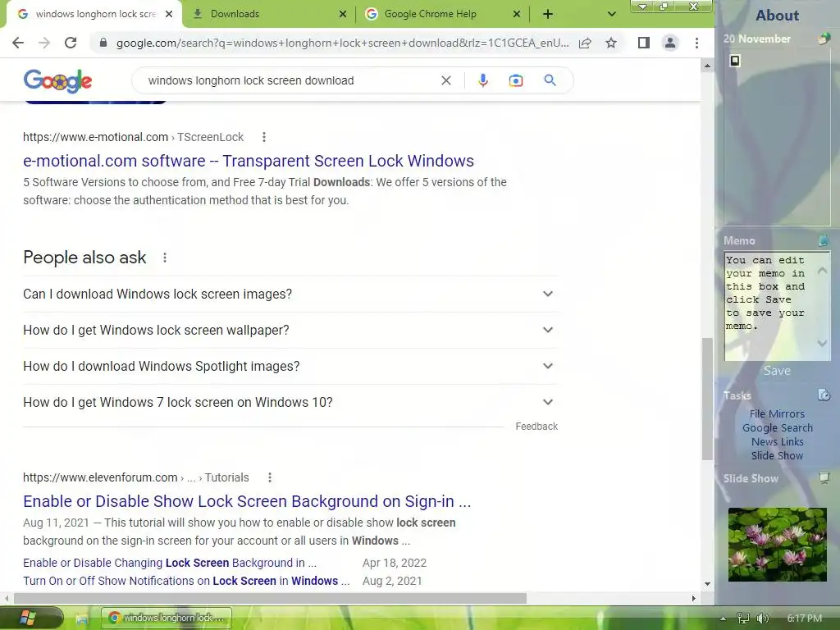Viewport: 840px width, 630px height.
Task: Switch to the Downloads tab
Action: pos(268,14)
